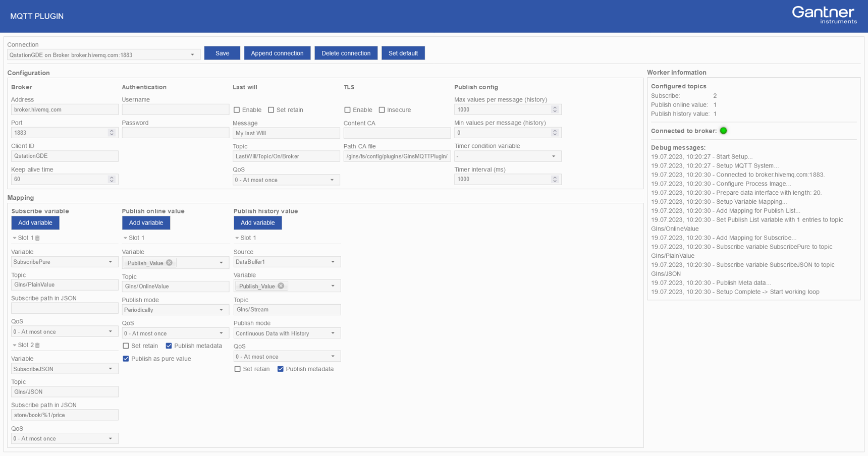This screenshot has height=456, width=868.
Task: Remove Publish_Value chip in Publish history Variable field
Action: tap(281, 286)
